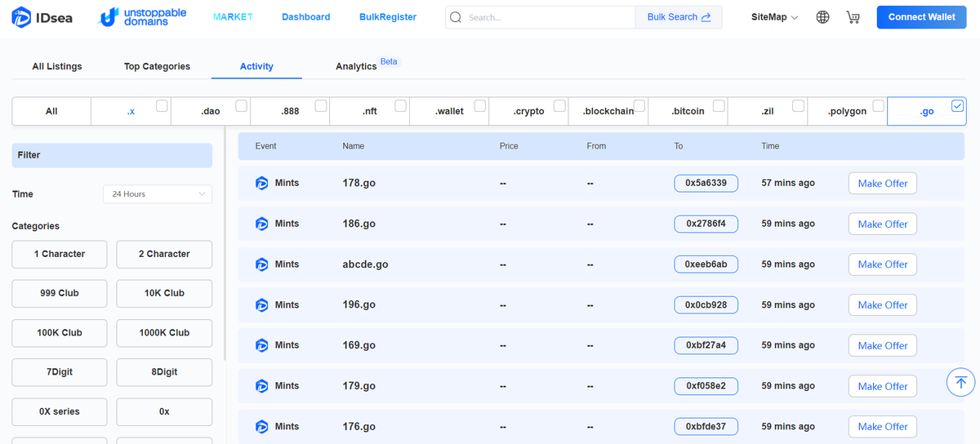Click the Mints icon in 196.go row
Viewport: 980px width, 444px height.
pos(262,304)
